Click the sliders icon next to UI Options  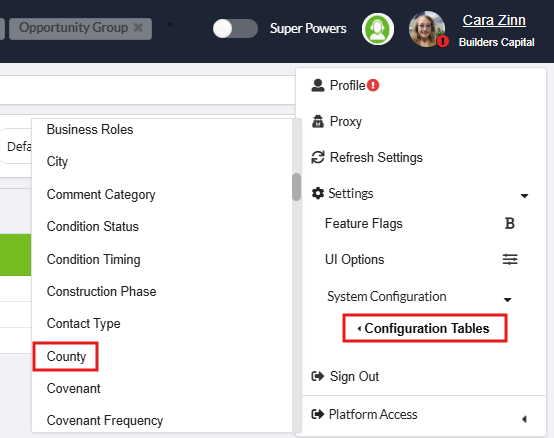(510, 259)
